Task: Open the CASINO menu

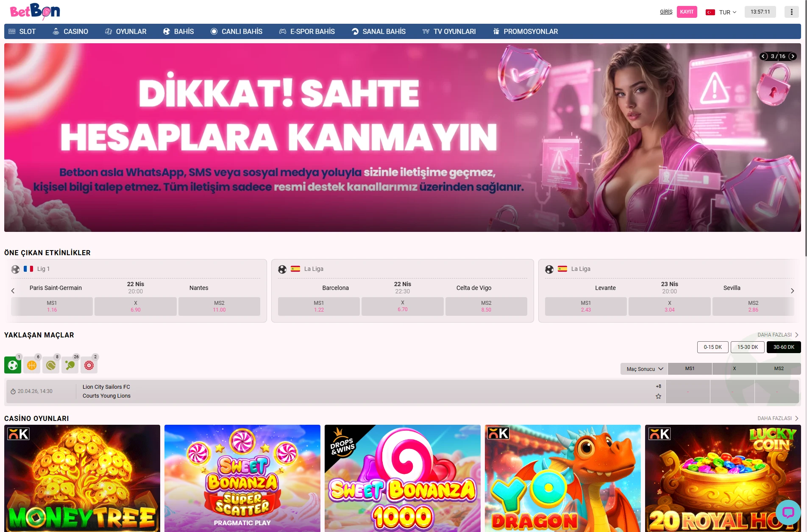Action: pyautogui.click(x=70, y=31)
